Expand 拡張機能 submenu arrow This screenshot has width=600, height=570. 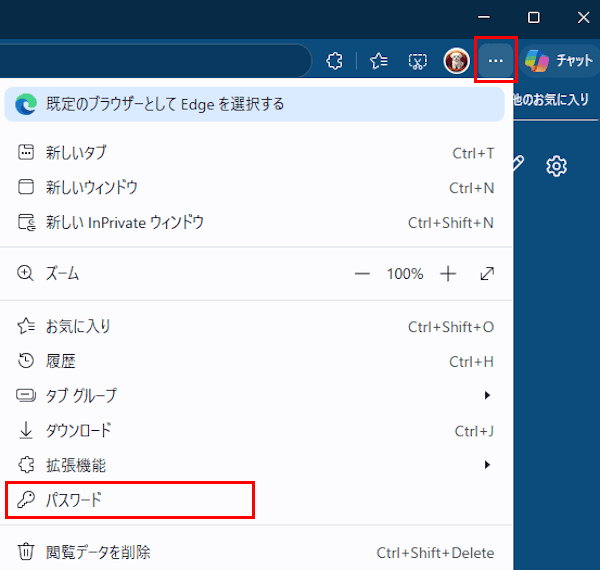pos(487,465)
